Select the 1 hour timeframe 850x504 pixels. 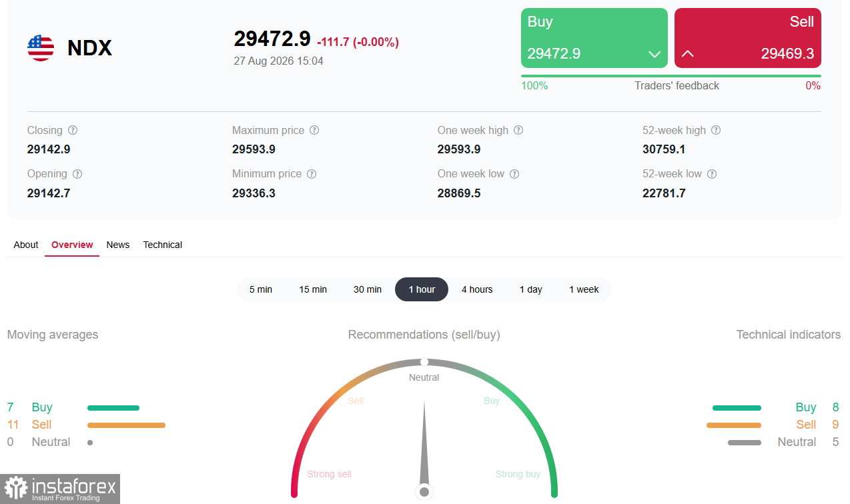click(422, 289)
